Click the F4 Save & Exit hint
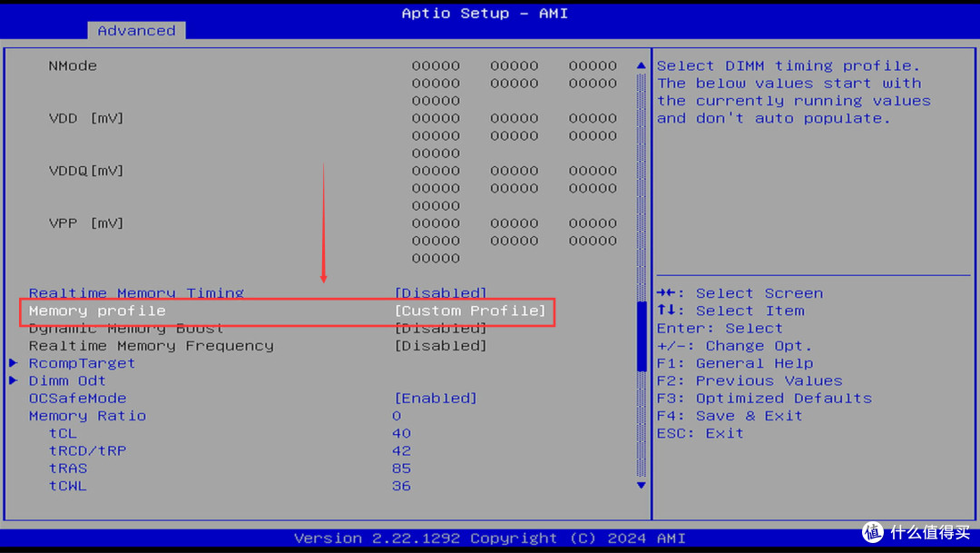 click(730, 415)
